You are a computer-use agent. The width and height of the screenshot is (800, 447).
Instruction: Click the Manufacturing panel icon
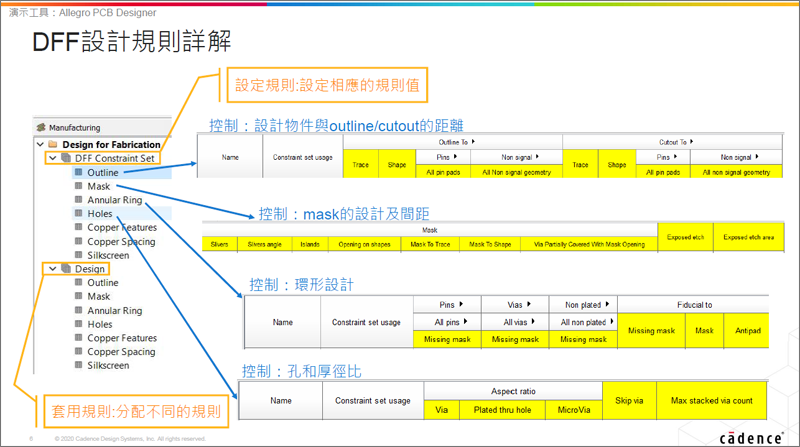pos(41,127)
